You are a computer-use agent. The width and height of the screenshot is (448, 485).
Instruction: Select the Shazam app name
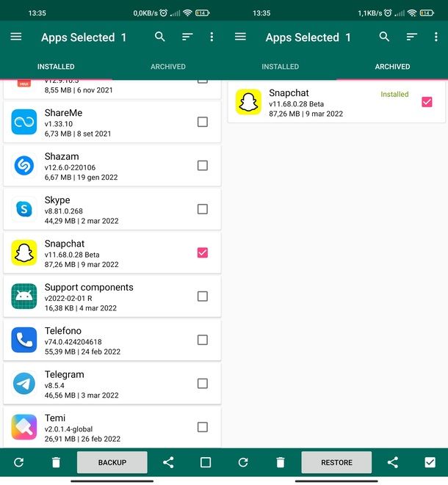tap(62, 156)
